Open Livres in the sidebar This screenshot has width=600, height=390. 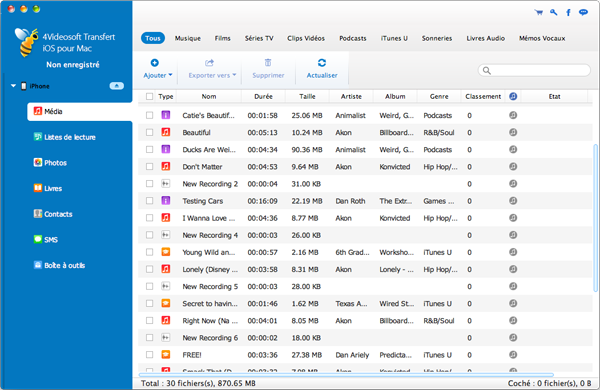(48, 188)
